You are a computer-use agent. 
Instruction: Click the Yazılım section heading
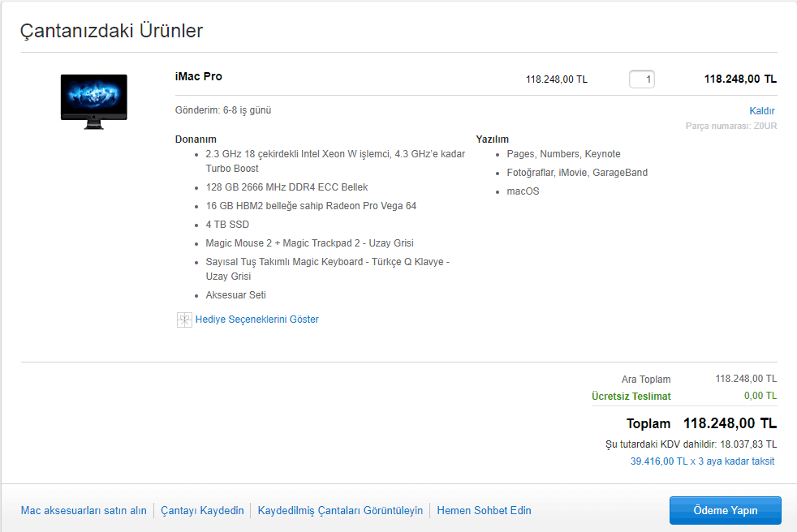pos(492,139)
